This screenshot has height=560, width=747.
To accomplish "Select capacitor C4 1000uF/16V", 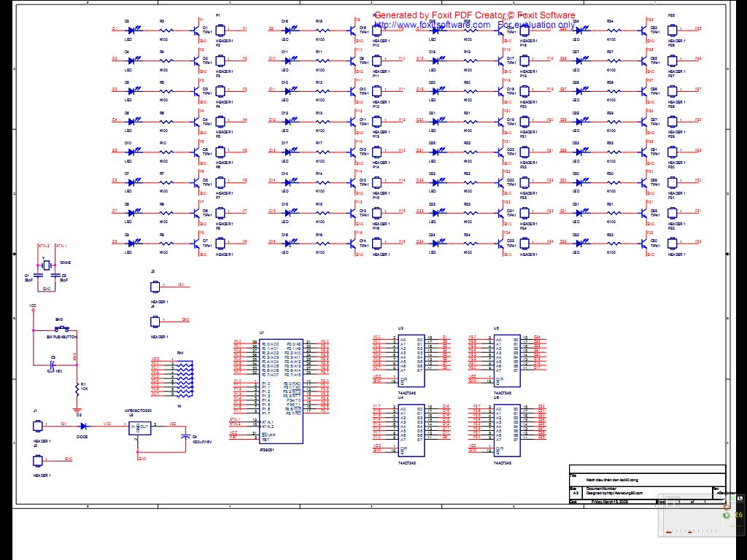I will (x=186, y=436).
